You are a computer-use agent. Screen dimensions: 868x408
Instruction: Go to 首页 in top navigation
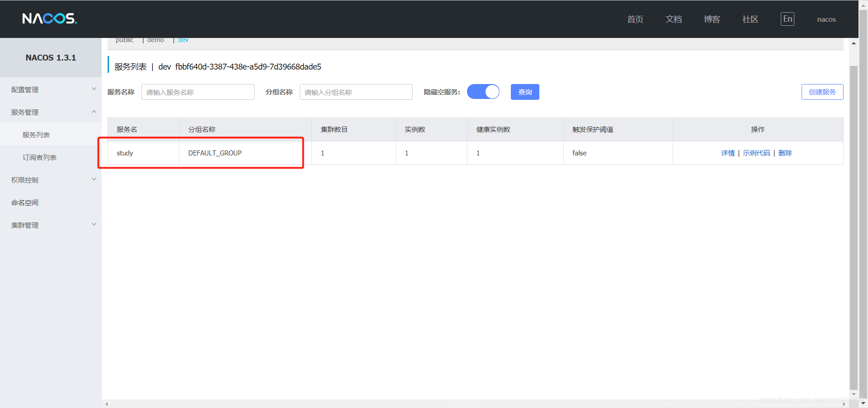[635, 19]
